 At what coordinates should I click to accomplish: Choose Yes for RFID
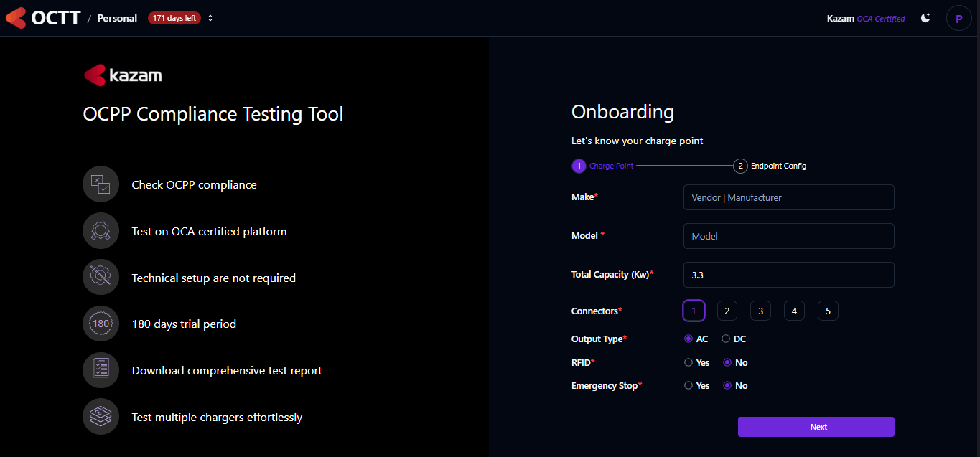689,362
